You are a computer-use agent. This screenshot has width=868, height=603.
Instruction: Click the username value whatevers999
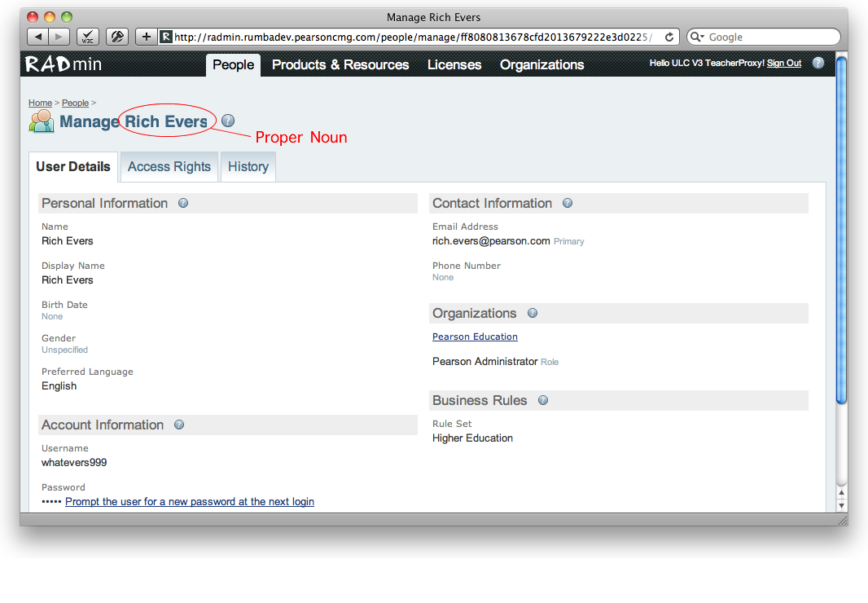(74, 463)
